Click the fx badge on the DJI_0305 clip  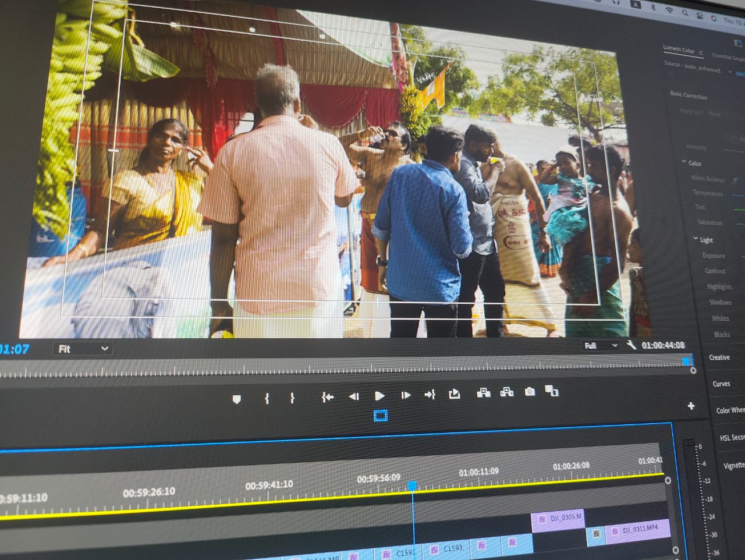coord(542,519)
